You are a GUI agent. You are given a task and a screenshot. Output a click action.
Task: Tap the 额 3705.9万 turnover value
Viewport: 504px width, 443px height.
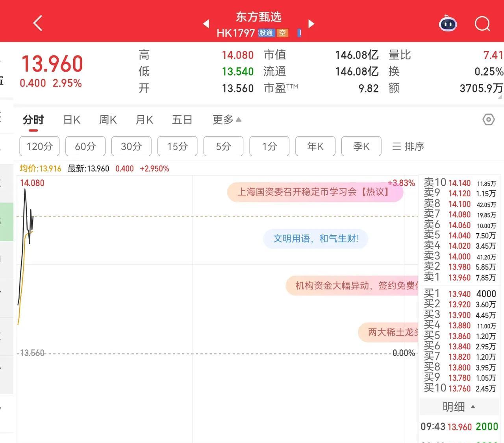coord(481,88)
